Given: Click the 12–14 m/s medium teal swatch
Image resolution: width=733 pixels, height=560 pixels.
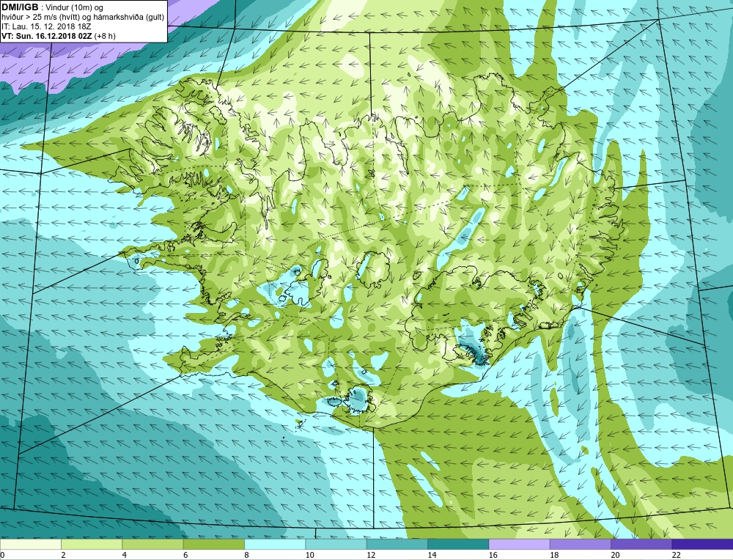Looking at the screenshot, I should 397,545.
